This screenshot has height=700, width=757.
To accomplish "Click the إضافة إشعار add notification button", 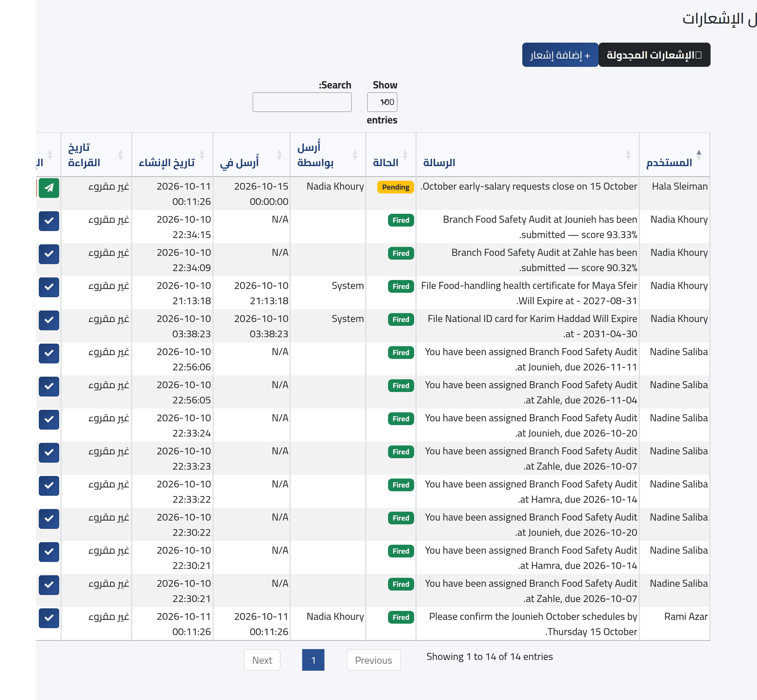I will click(560, 55).
